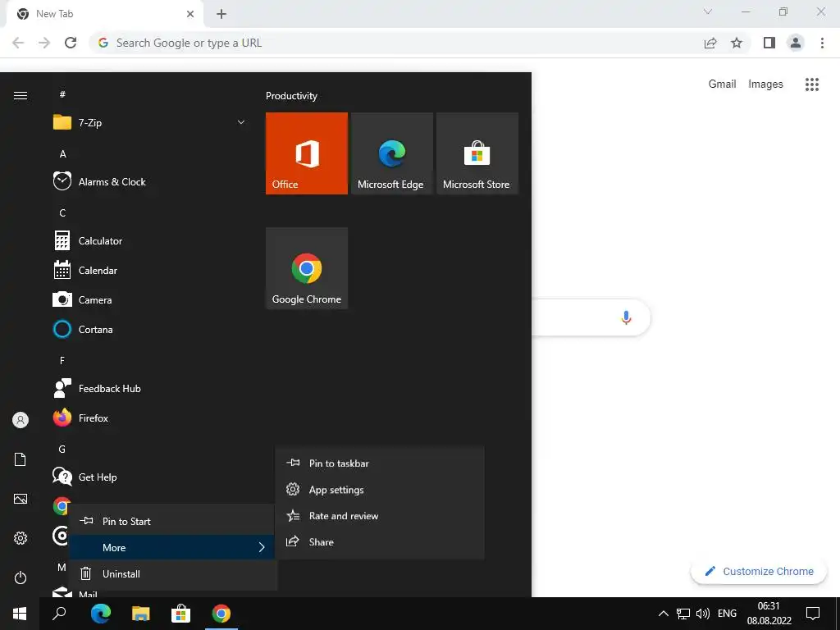Open Microsoft Store from the taskbar
This screenshot has width=840, height=630.
(x=181, y=614)
